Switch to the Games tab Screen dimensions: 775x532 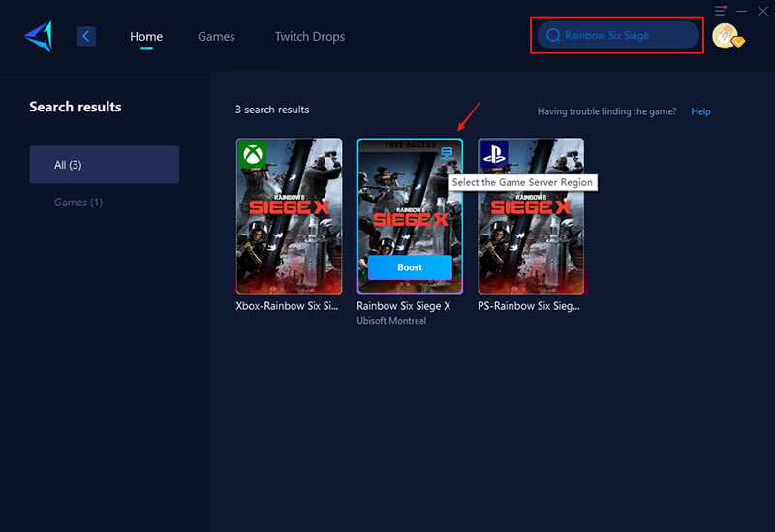(x=216, y=36)
